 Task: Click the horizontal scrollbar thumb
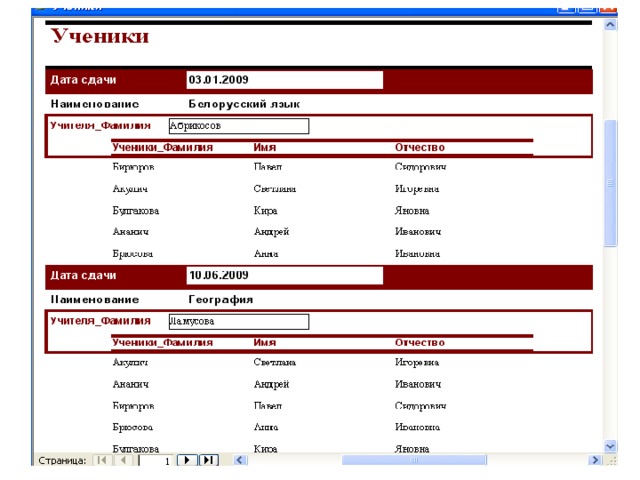[x=414, y=460]
